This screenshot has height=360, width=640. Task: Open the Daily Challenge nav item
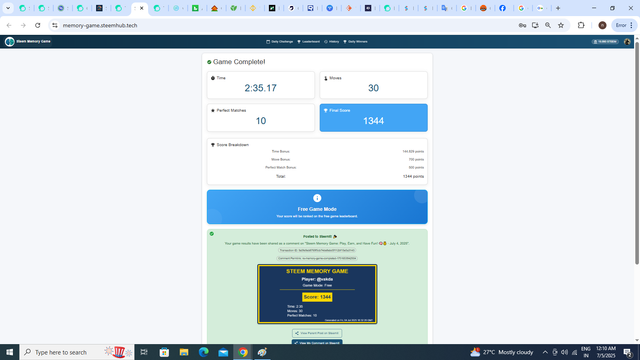click(280, 42)
